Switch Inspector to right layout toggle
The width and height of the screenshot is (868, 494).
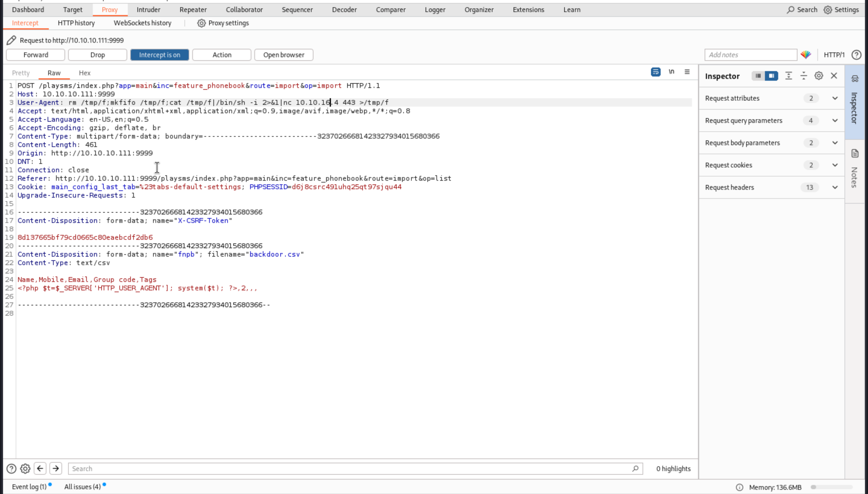pos(771,76)
